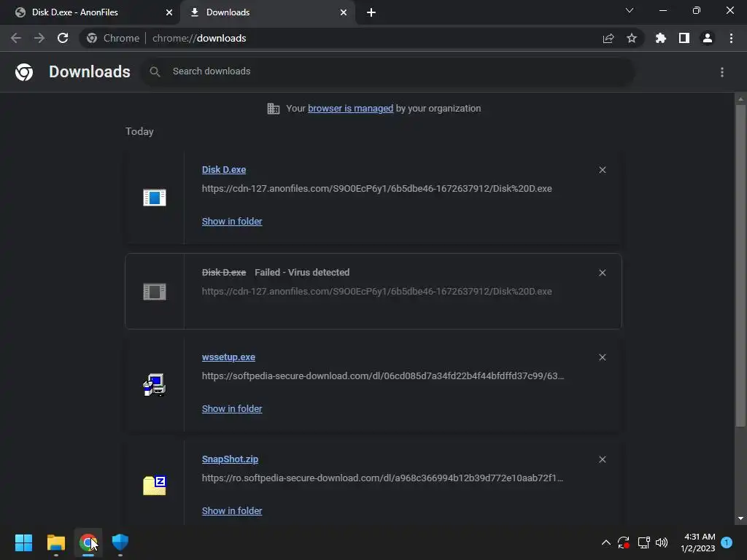
Task: Show SnapShot.zip in folder
Action: coord(232,511)
